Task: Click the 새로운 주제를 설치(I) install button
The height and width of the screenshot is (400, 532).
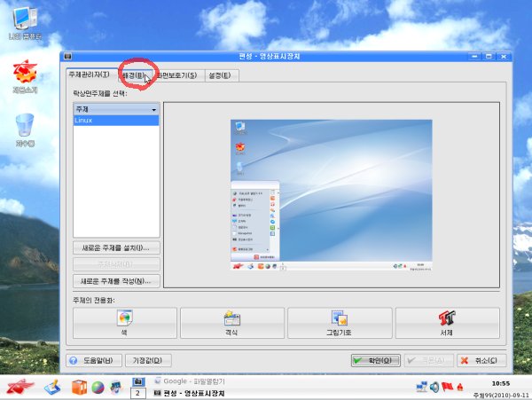Action: click(116, 247)
